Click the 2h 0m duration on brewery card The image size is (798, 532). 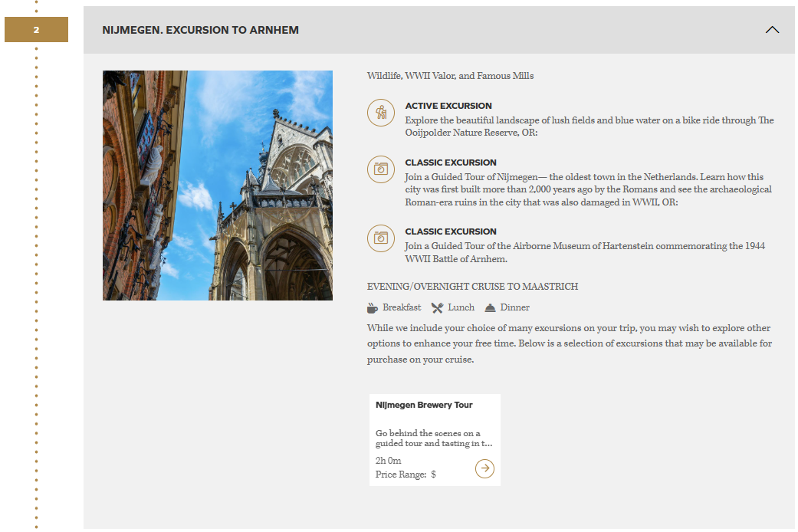tap(388, 461)
